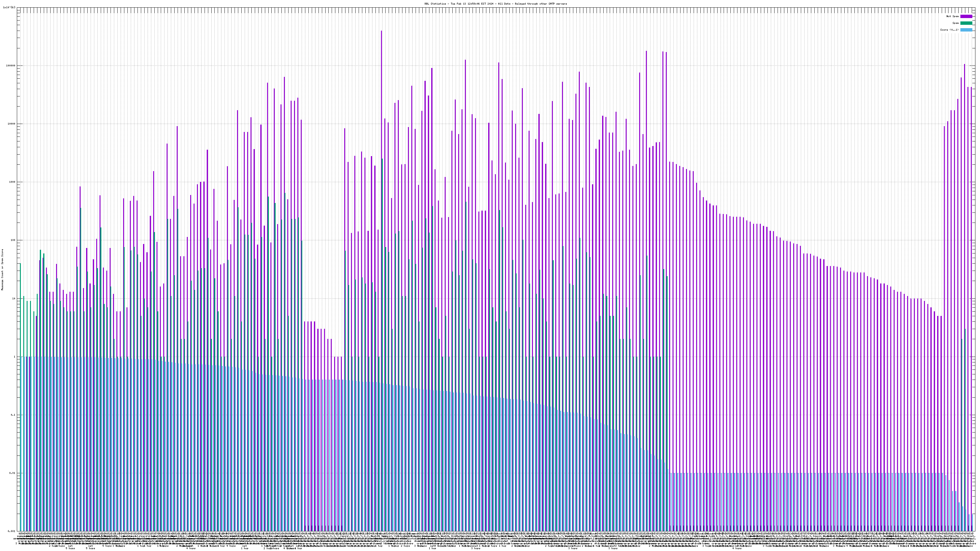Click the blue Score legend swatch

pos(966,30)
